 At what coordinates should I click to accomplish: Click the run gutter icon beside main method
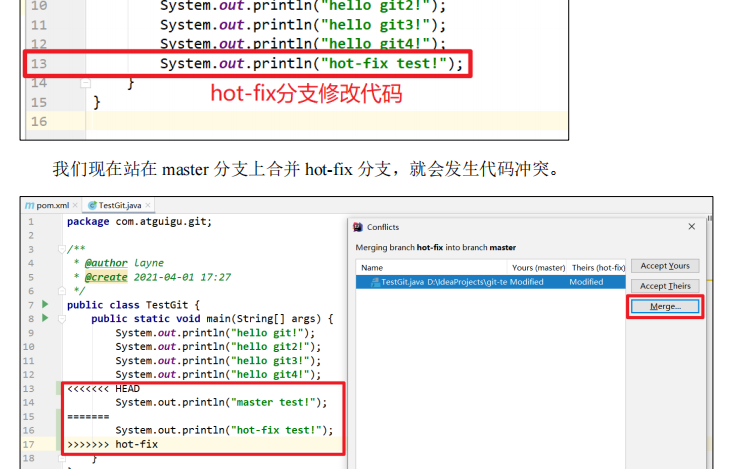45,318
